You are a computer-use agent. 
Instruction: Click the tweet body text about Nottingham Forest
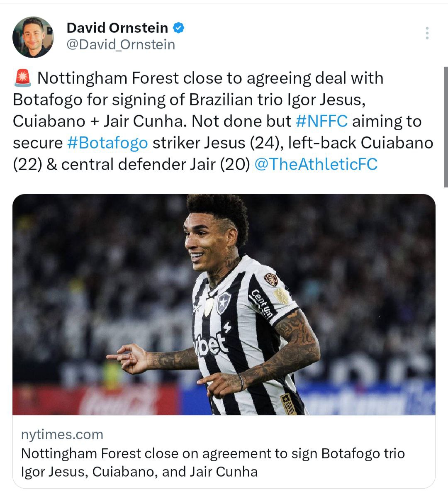coord(223,121)
